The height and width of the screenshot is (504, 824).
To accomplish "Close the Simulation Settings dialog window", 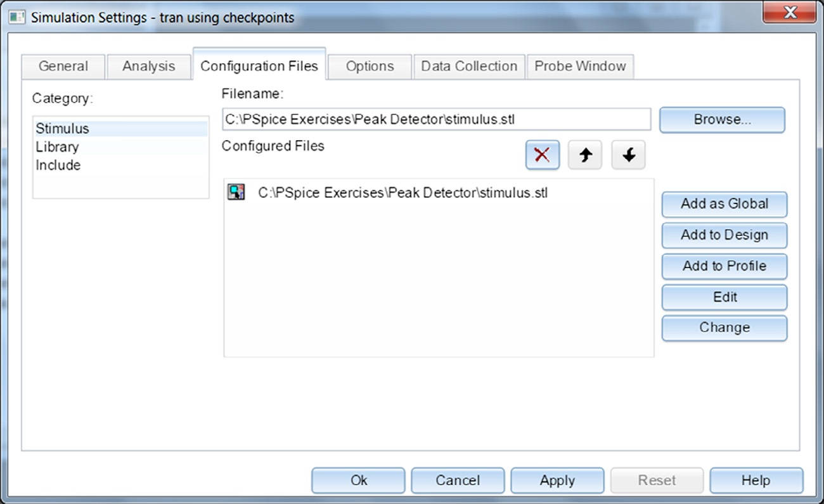I will [789, 13].
